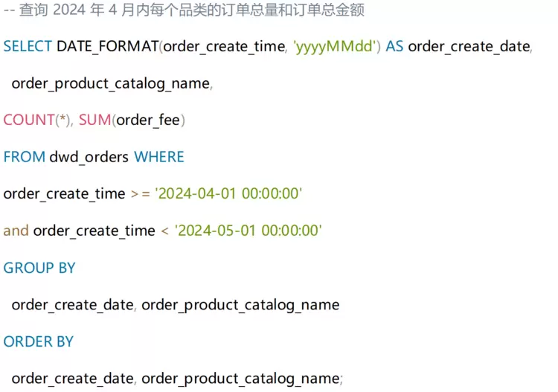Click the order_create_date alias after AS

[469, 46]
